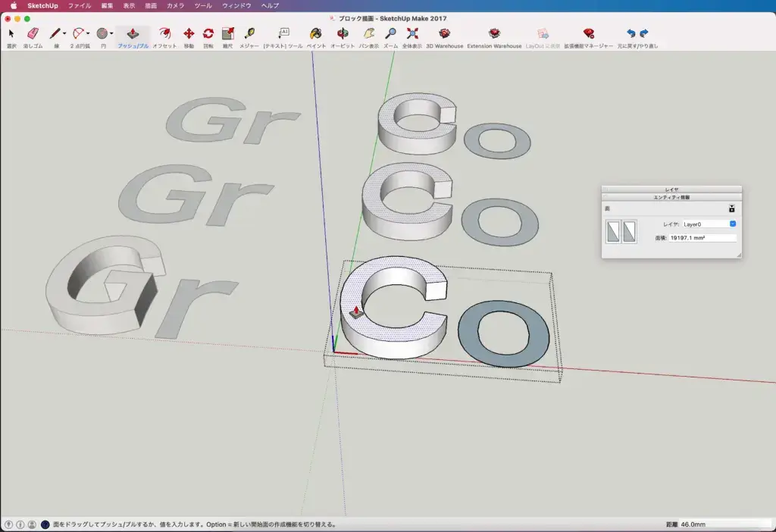Viewport: 776px width, 532px height.
Task: Open the ウィンドウ menu
Action: pos(236,6)
